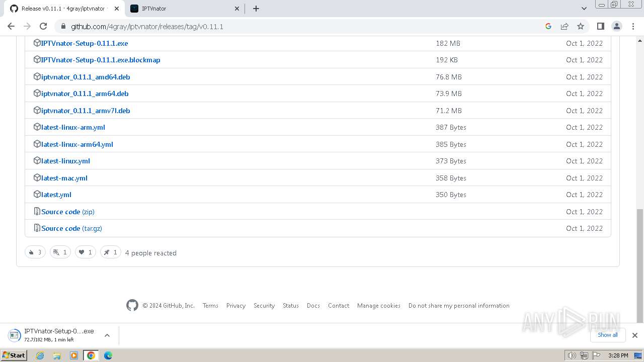Open a new tab with the plus icon

[x=256, y=9]
